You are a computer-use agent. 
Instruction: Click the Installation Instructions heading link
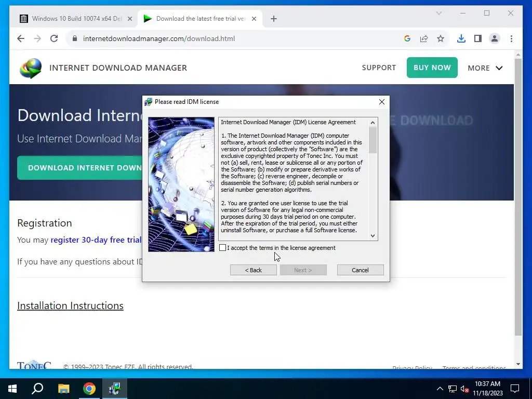pyautogui.click(x=70, y=305)
